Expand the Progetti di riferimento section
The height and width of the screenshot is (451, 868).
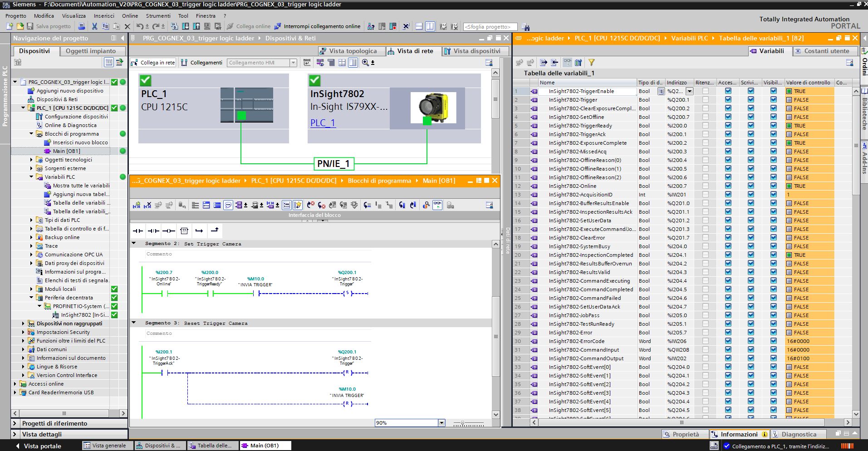click(14, 423)
